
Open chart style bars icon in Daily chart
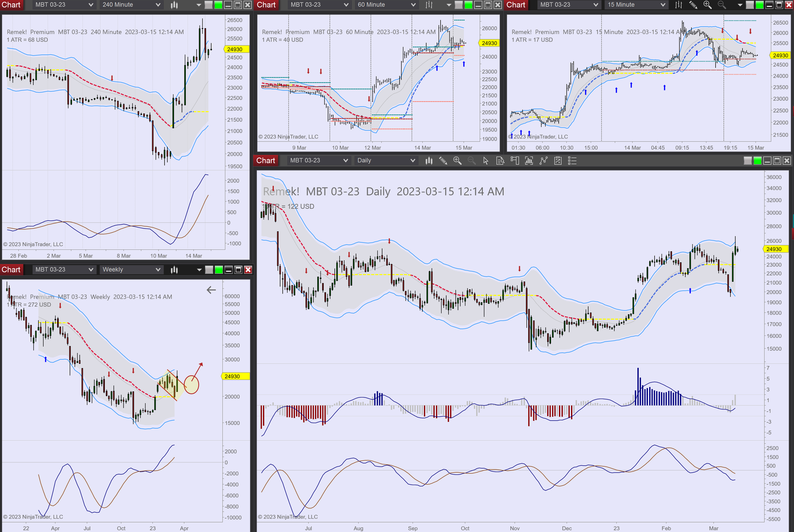429,161
